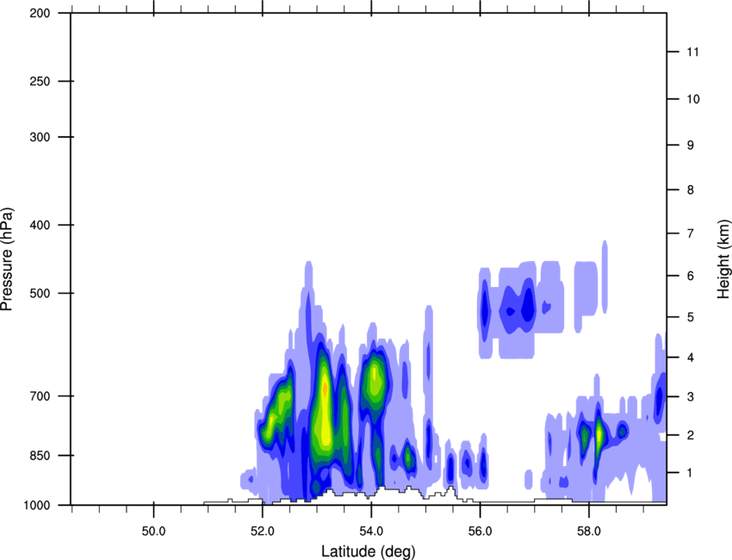Click the 9 km height label
This screenshot has width=732, height=560.
click(691, 146)
